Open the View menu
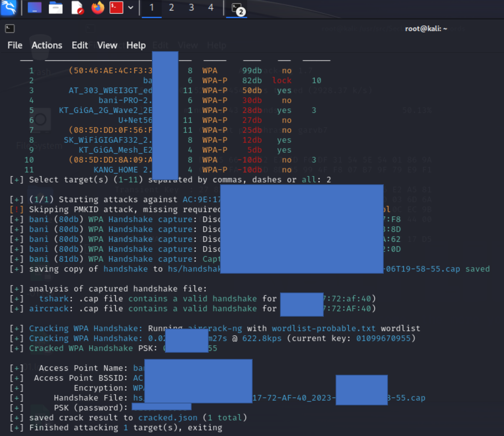This screenshot has height=436, width=504. (107, 45)
